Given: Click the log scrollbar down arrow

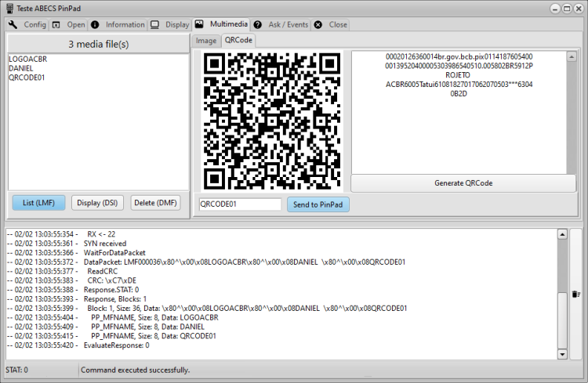Looking at the screenshot, I should (562, 354).
